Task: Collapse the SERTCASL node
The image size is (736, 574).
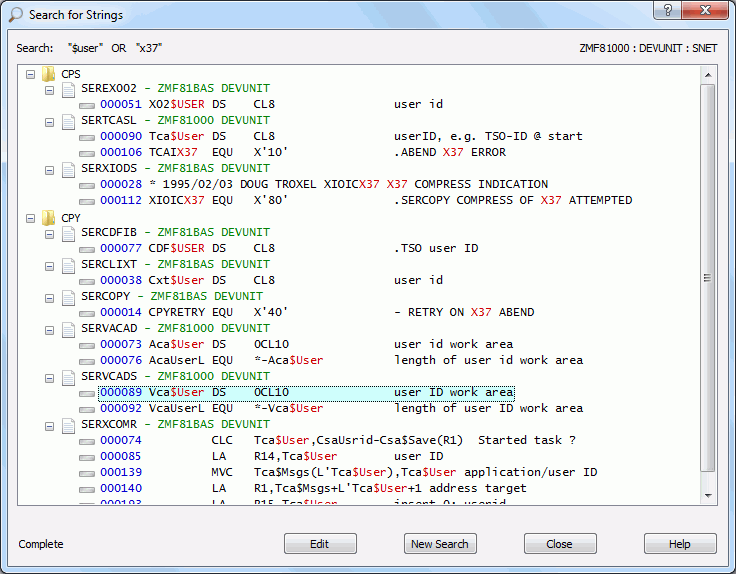Action: click(49, 122)
